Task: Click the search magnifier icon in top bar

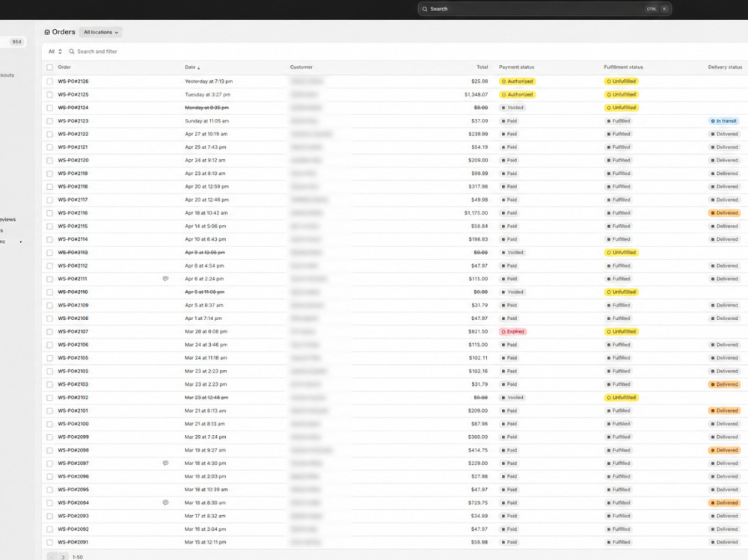Action: point(425,9)
